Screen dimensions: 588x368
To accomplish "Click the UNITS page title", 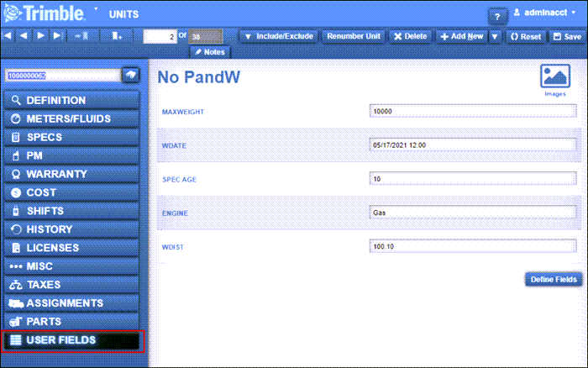I will 123,14.
